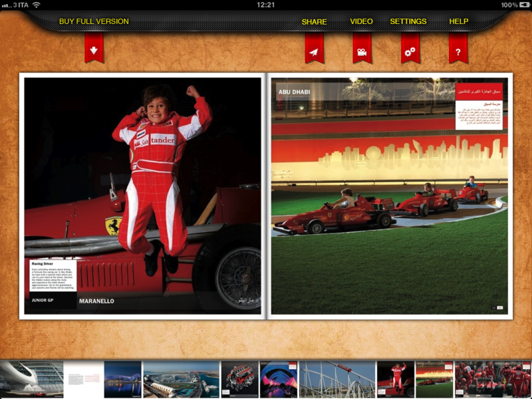
Task: Open the roller coaster thumbnail
Action: click(337, 379)
